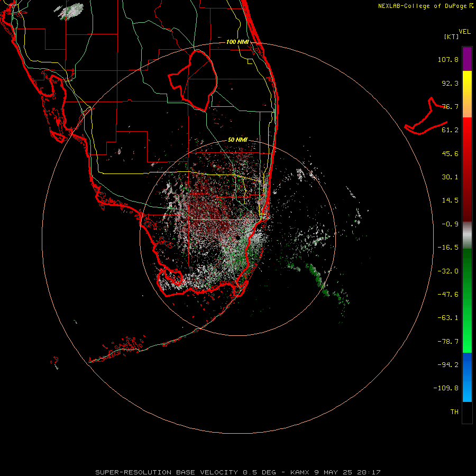Select the 45.6 legend value
Viewport: 476px width, 476px height.
pyautogui.click(x=450, y=153)
